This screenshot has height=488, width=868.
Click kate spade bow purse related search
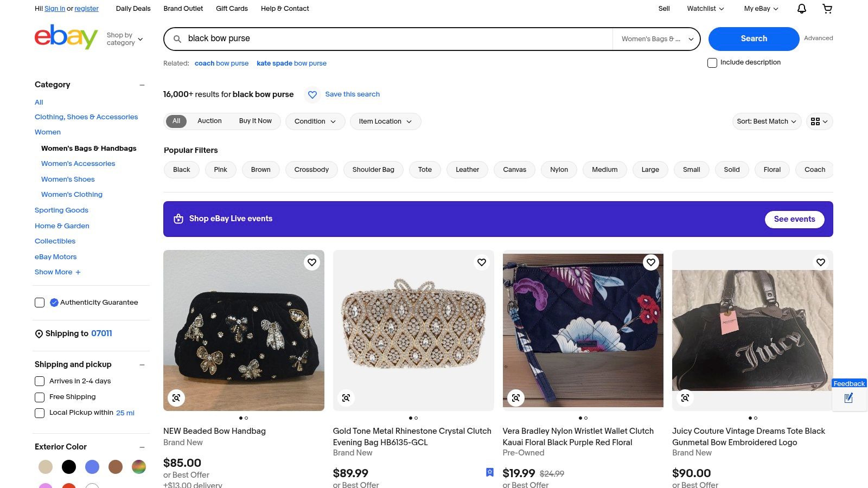[291, 63]
